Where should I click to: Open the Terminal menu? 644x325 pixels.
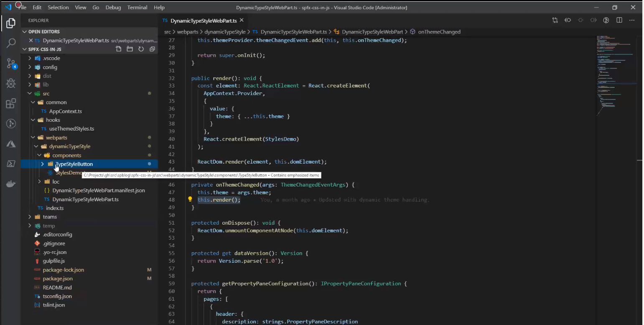(137, 8)
